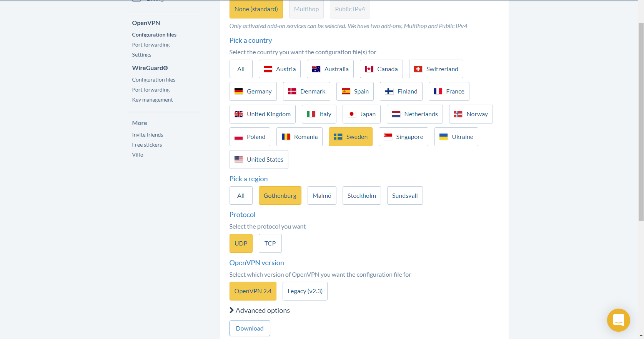The height and width of the screenshot is (339, 644).
Task: Click the 'WireGuard®' sidebar heading
Action: 150,68
